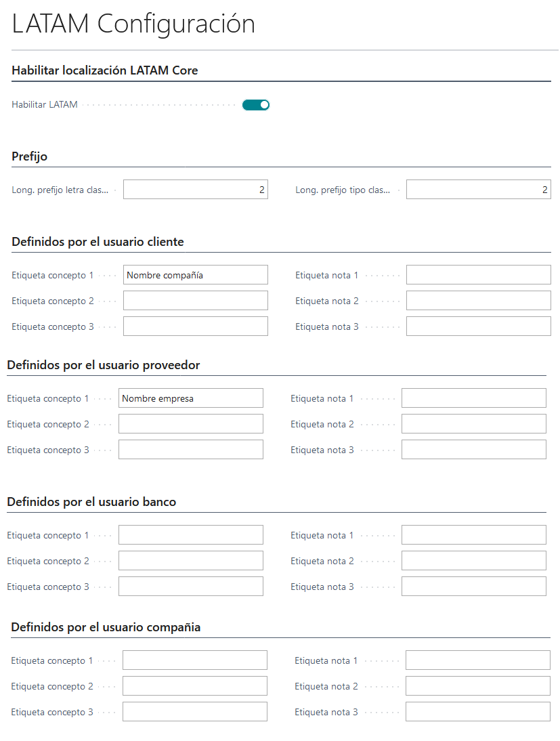This screenshot has width=560, height=741.
Task: Focus Etiqueta nota 2 in usuario proveedor section
Action: [x=473, y=424]
